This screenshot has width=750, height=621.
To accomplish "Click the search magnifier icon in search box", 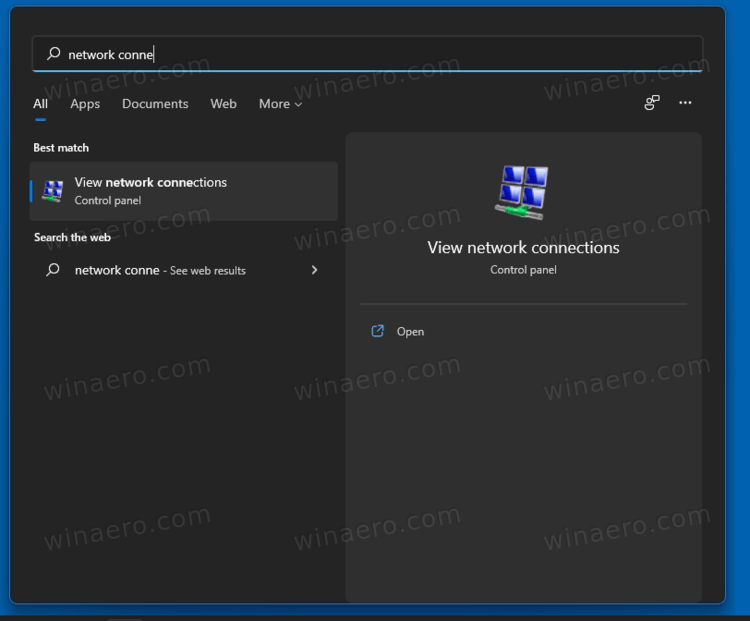I will pyautogui.click(x=54, y=54).
